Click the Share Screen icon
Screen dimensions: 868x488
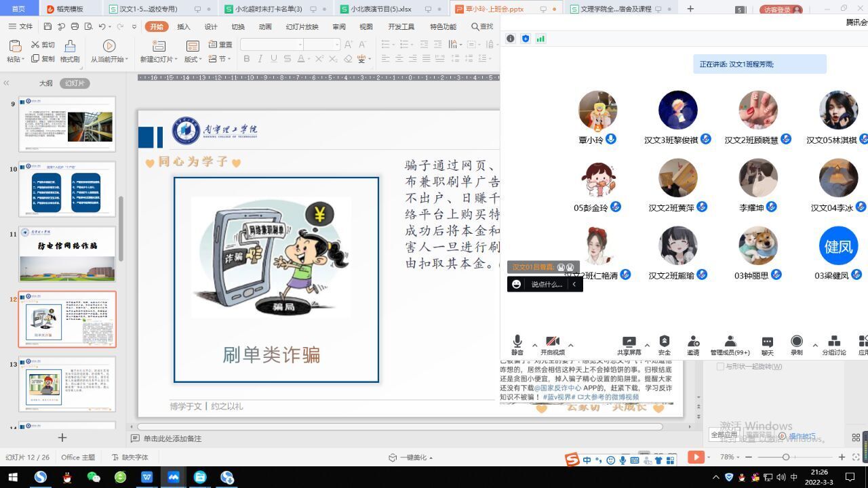[629, 344]
